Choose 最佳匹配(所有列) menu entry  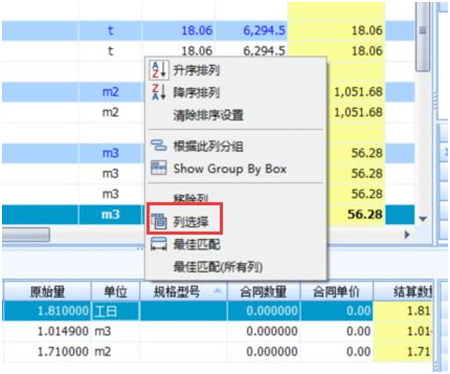point(218,267)
